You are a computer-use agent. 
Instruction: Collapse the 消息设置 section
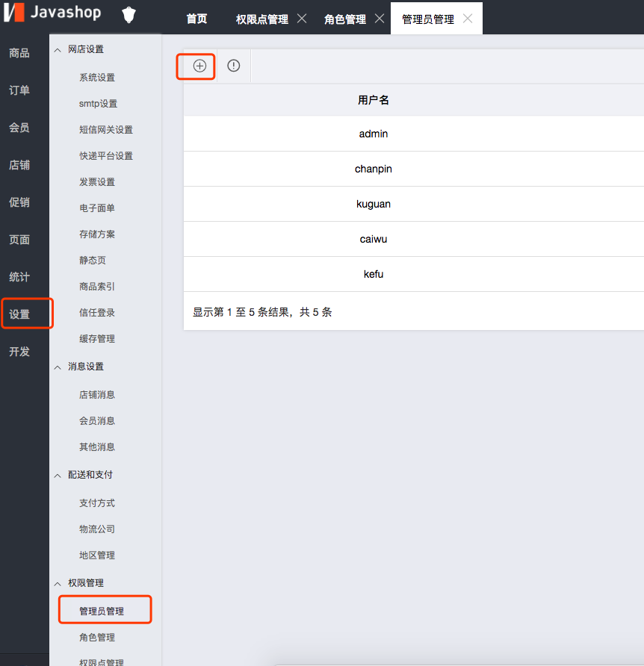(58, 367)
